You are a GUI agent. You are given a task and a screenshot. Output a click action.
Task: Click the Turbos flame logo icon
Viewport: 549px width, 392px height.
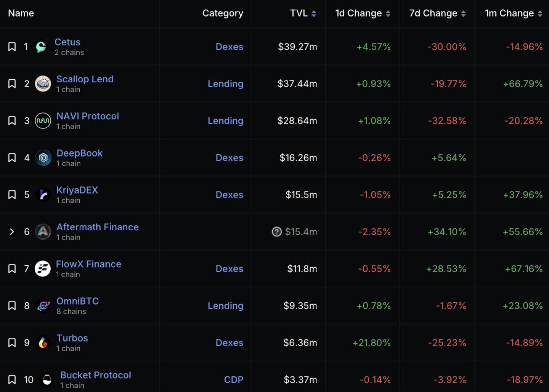point(43,343)
